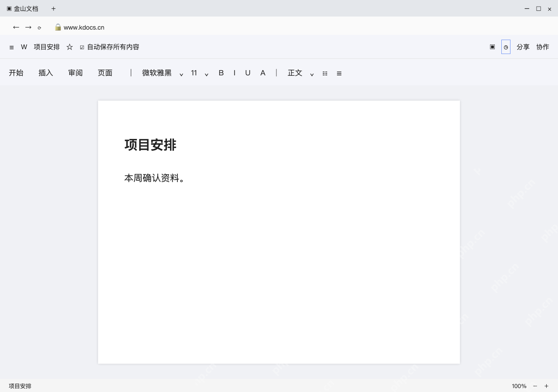Switch to the 插入 tab
The width and height of the screenshot is (558, 392).
pos(46,73)
